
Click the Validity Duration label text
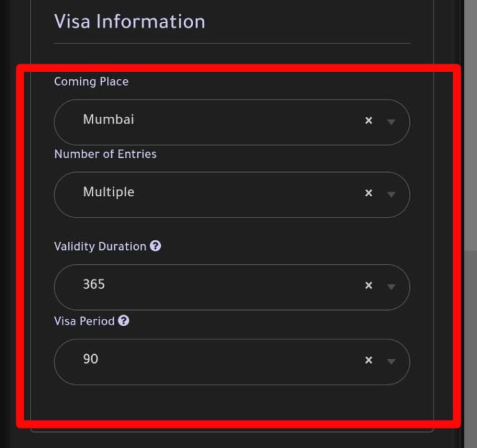pyautogui.click(x=100, y=246)
